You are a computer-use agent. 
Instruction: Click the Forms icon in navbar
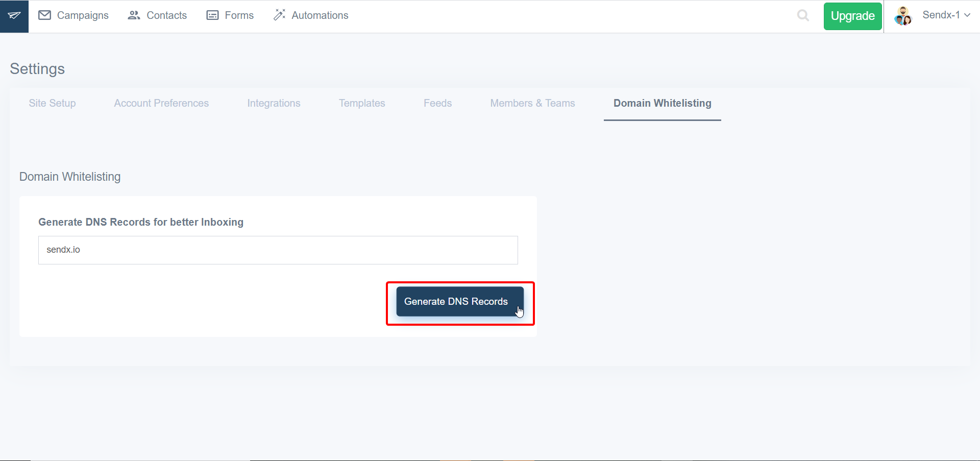point(212,15)
